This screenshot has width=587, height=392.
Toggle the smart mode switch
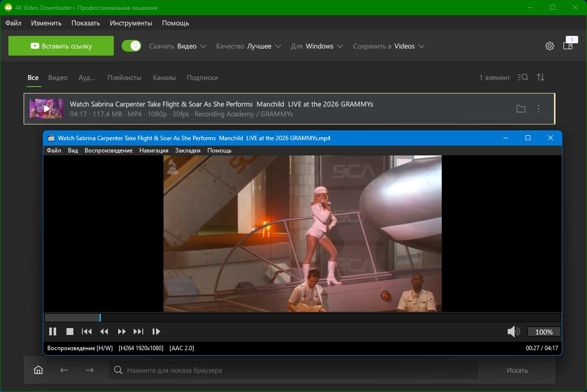[131, 46]
